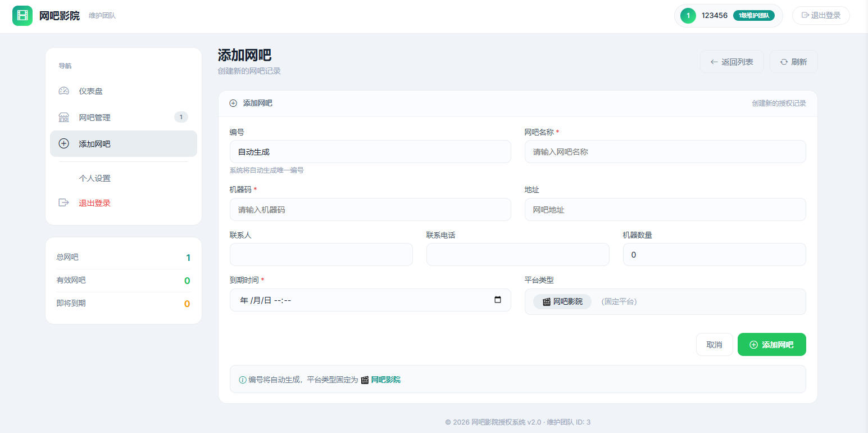Click the green film logo icon
Viewport: 868px width, 433px height.
22,16
